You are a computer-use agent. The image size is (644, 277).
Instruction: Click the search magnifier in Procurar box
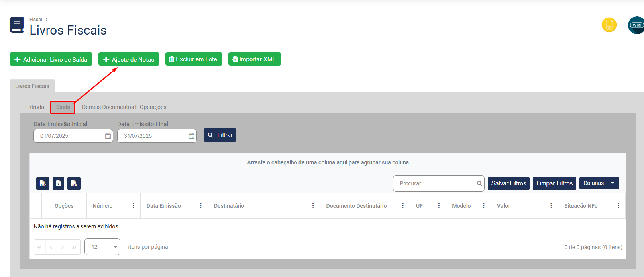point(479,183)
